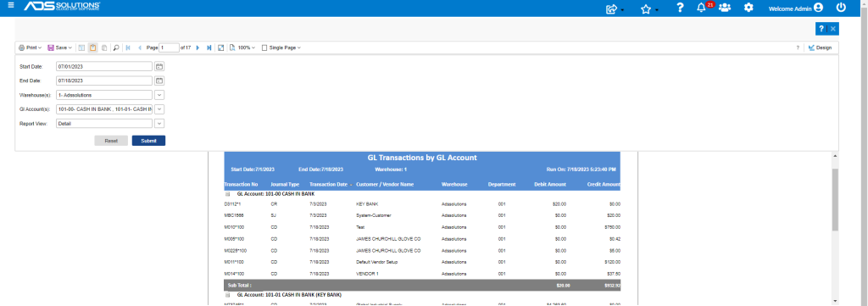
Task: Click the VENDOR 1 cell
Action: tap(367, 274)
